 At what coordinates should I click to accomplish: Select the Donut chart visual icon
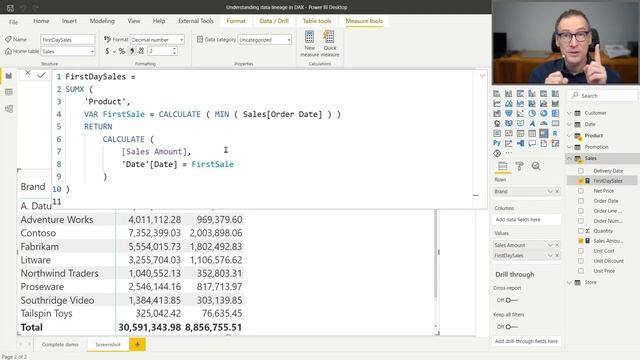pos(544,113)
